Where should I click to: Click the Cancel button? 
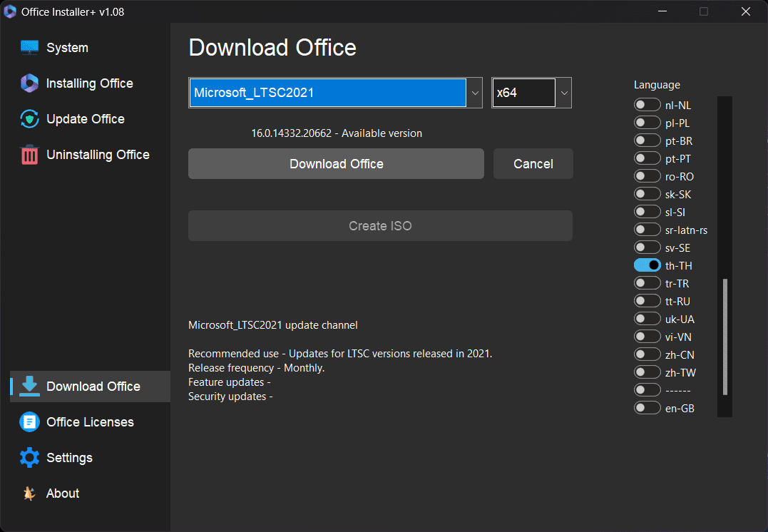[533, 163]
